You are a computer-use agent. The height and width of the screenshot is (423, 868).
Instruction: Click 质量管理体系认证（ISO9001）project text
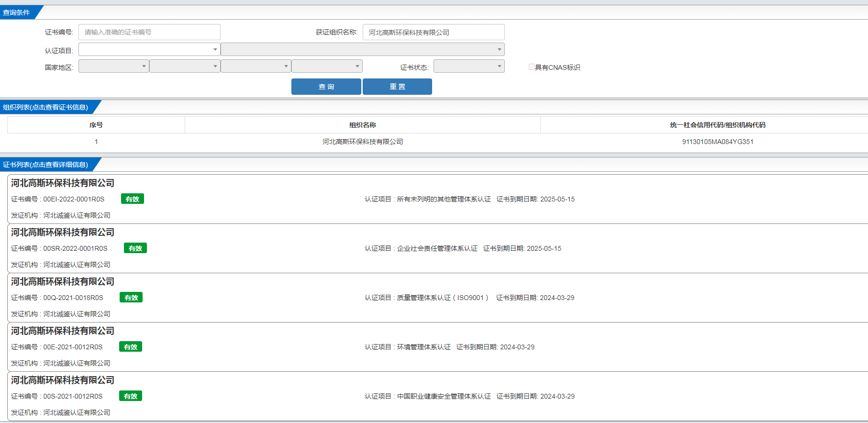click(443, 298)
